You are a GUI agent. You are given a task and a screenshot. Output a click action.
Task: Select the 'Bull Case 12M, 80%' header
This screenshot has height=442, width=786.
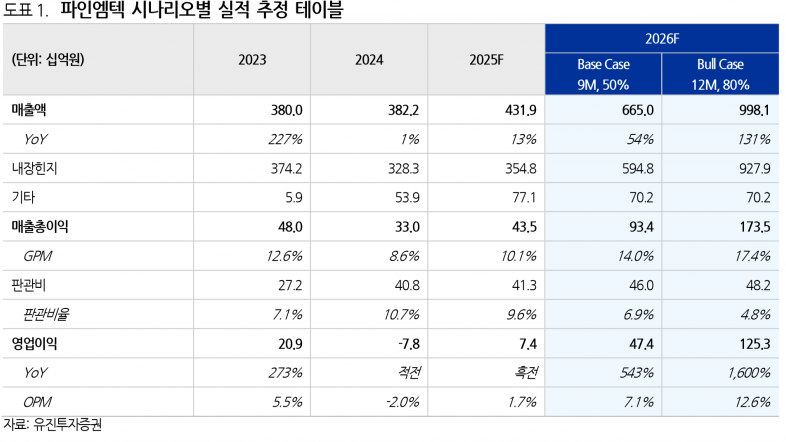[x=720, y=74]
